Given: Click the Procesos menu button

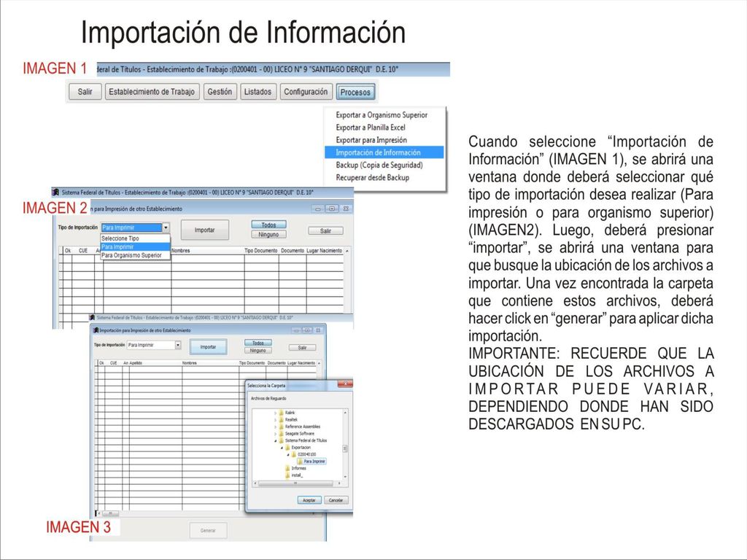Looking at the screenshot, I should (x=355, y=92).
